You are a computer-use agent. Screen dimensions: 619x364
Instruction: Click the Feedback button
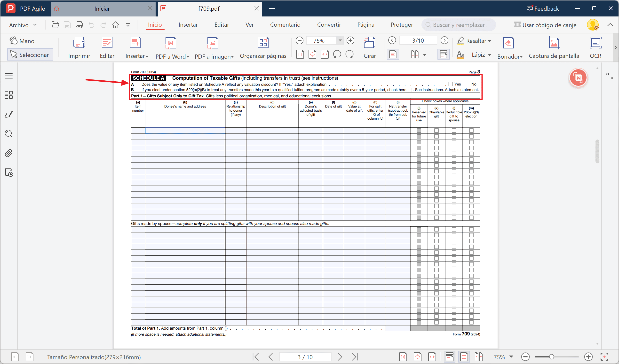coord(543,8)
